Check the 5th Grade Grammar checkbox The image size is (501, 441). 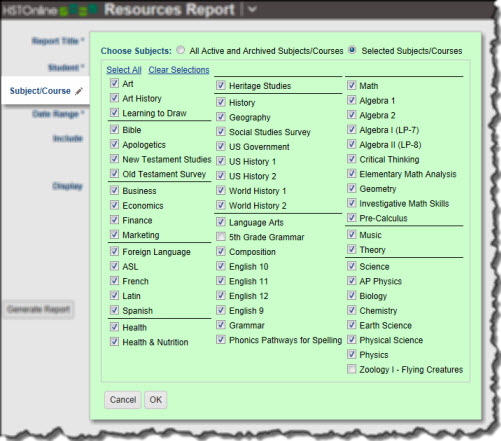click(x=221, y=236)
